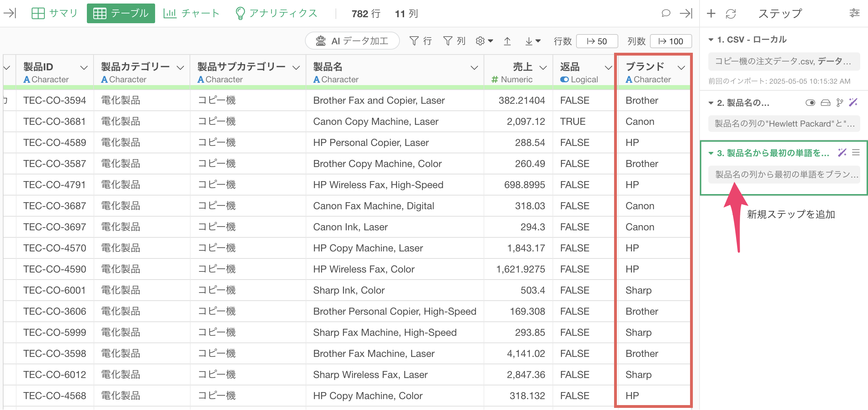Click the Logical type icon under 返品
Screen dimensions: 868x410
pyautogui.click(x=564, y=80)
